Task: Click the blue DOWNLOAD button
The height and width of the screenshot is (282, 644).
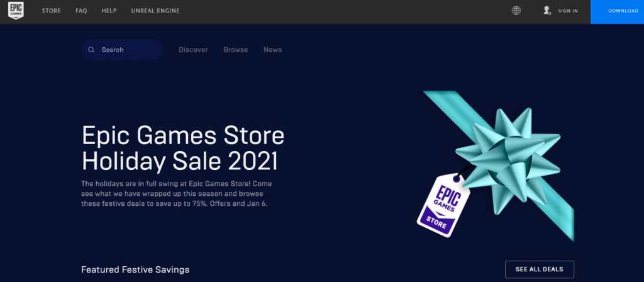Action: [x=618, y=11]
